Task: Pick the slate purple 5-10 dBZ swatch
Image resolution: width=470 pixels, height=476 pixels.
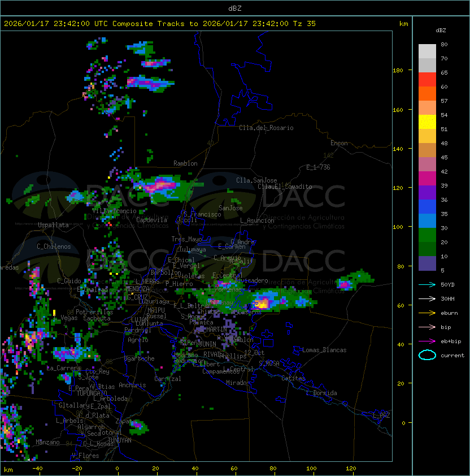Action: coord(427,263)
